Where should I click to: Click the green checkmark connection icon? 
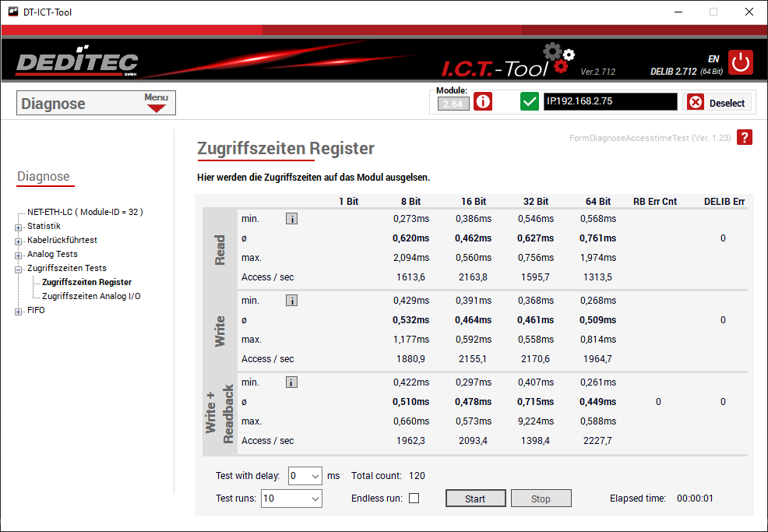[x=530, y=102]
